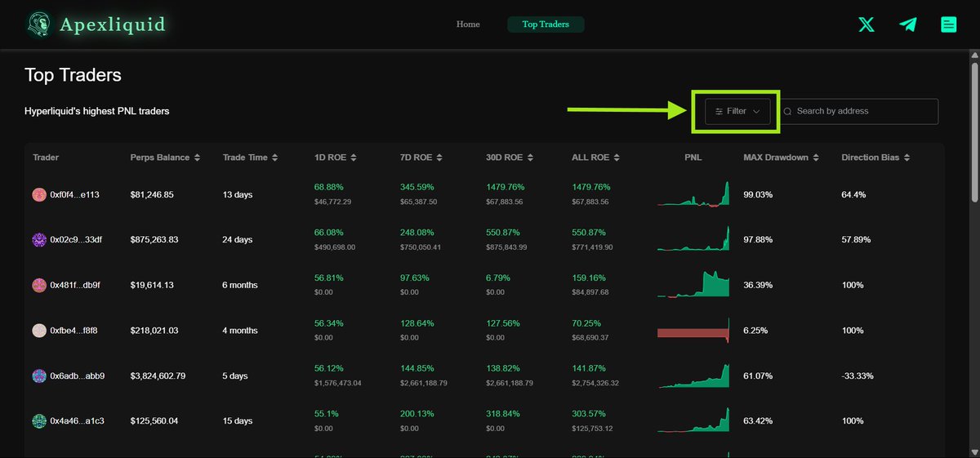This screenshot has width=980, height=458.
Task: Sort by Direction Bias column arrows
Action: [x=906, y=158]
